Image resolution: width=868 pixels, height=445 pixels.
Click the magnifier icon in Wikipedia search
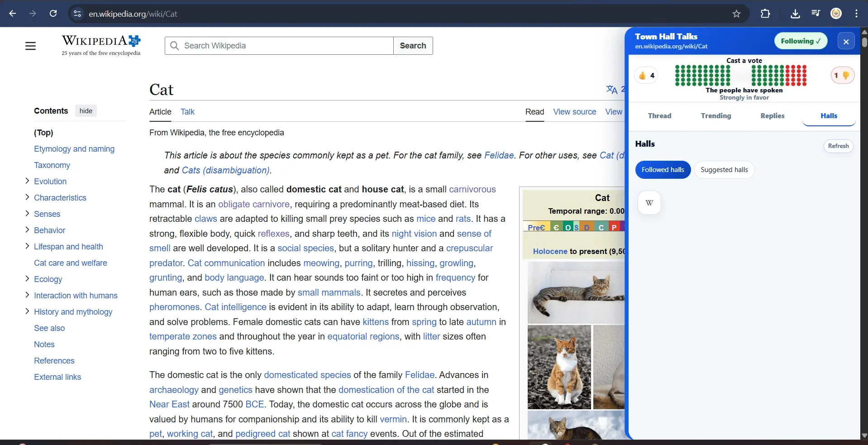pos(174,46)
